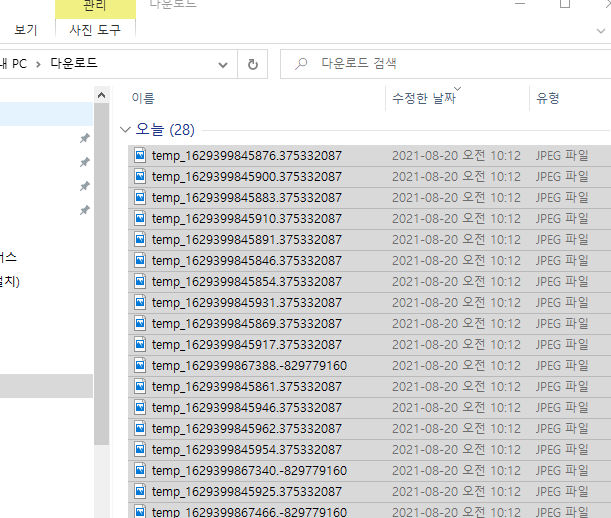Click file icon of temp_1629399845883.375332087
611x518 pixels.
pos(140,197)
